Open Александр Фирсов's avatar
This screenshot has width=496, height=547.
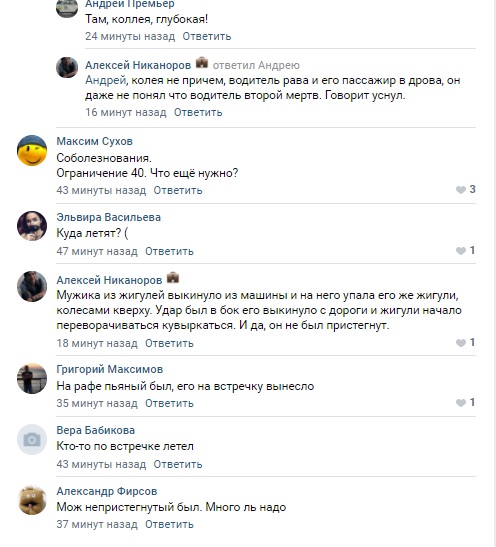[32, 500]
